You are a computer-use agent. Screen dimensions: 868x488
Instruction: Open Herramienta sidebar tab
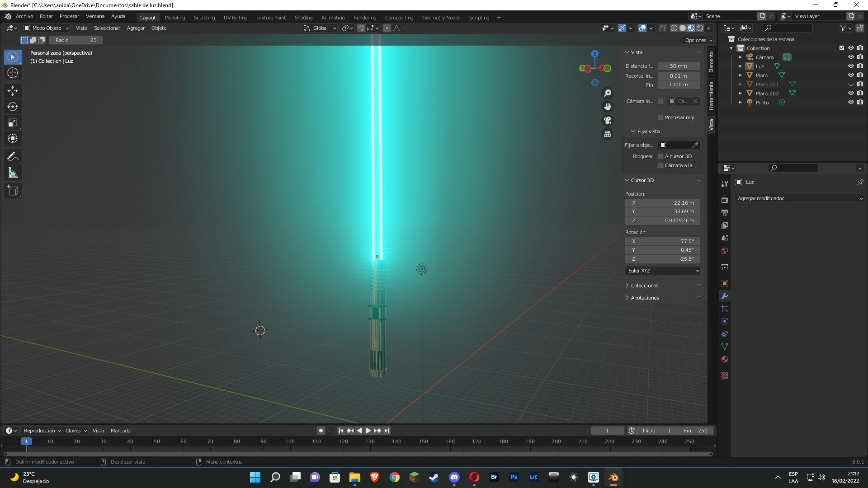[711, 96]
